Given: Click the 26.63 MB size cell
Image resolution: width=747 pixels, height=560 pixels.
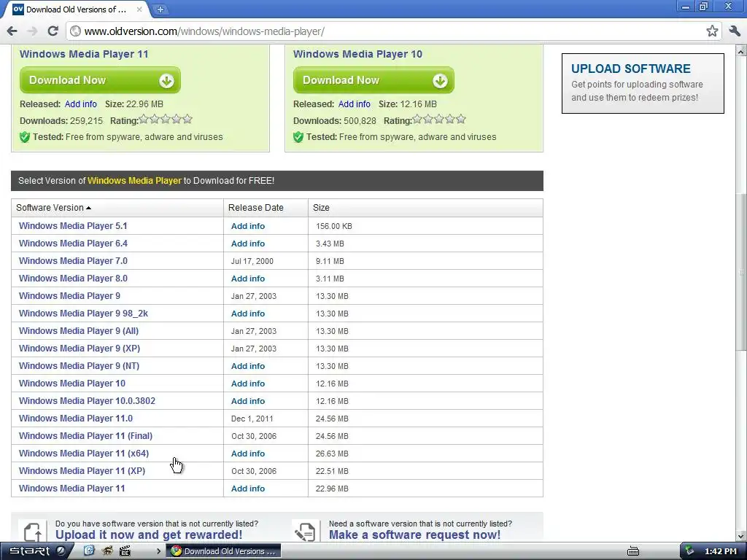Looking at the screenshot, I should [332, 454].
